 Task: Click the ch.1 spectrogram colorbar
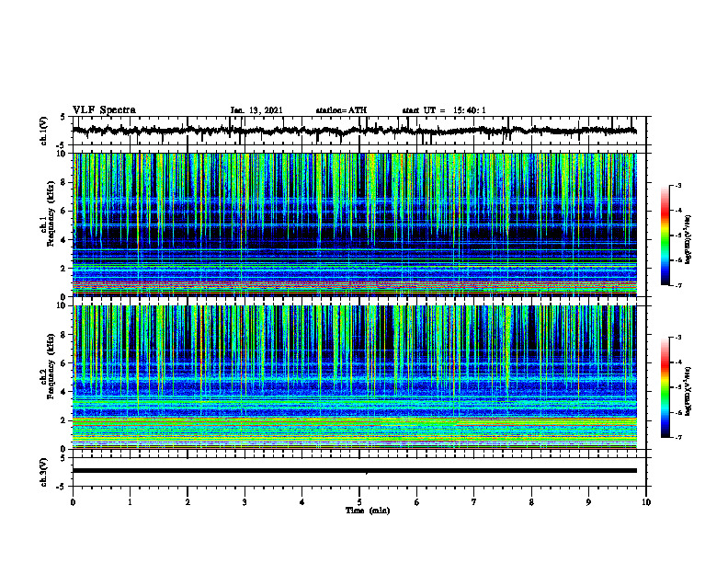coord(665,236)
